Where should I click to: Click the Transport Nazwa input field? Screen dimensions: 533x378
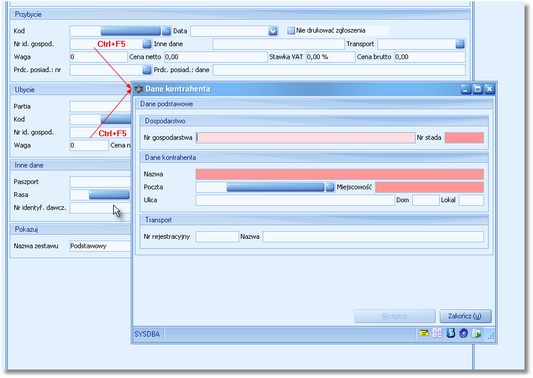(x=373, y=237)
